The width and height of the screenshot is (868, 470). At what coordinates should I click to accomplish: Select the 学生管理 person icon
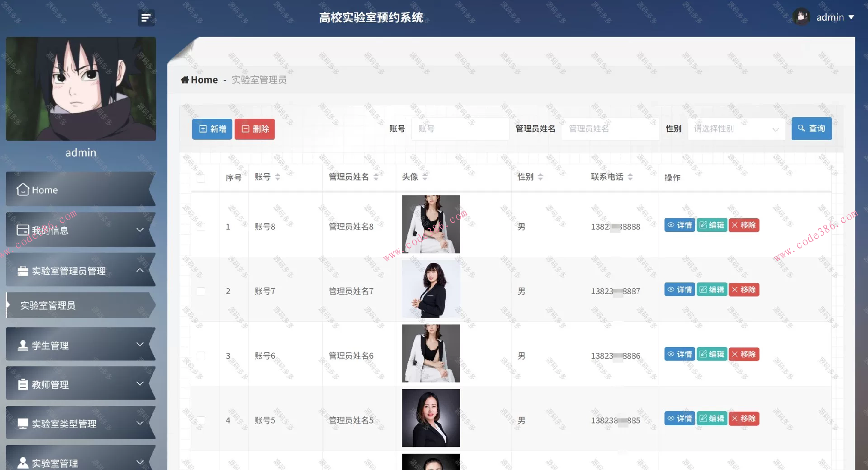click(21, 345)
